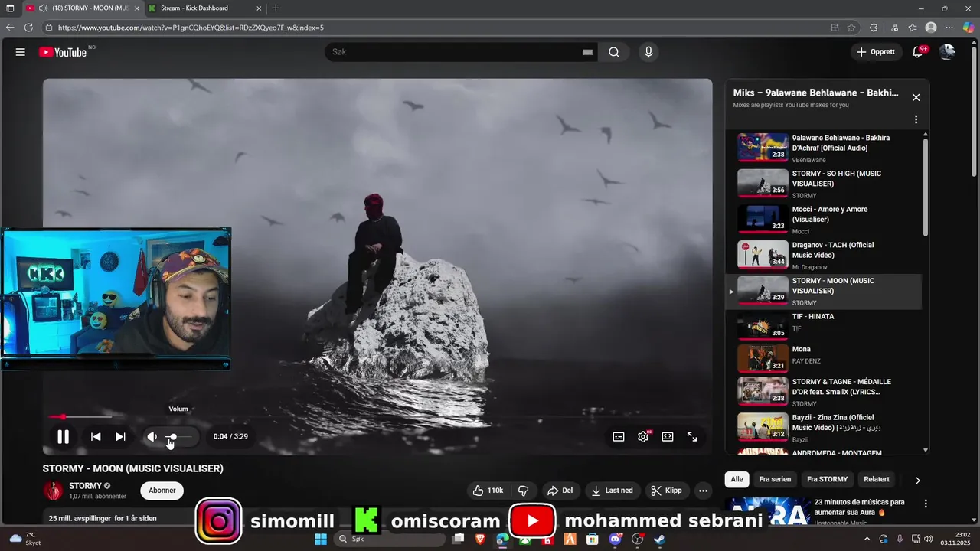Dislike the video
The height and width of the screenshot is (551, 980).
click(x=524, y=491)
